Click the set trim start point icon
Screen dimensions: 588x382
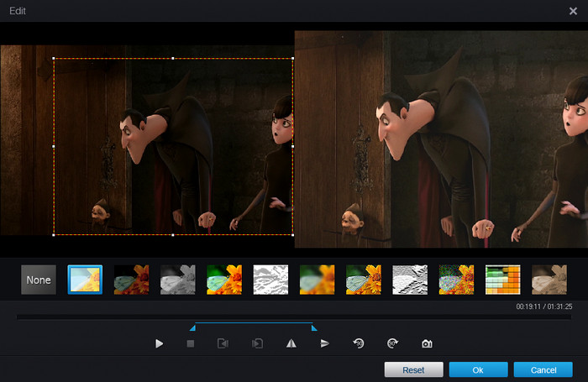pyautogui.click(x=223, y=343)
